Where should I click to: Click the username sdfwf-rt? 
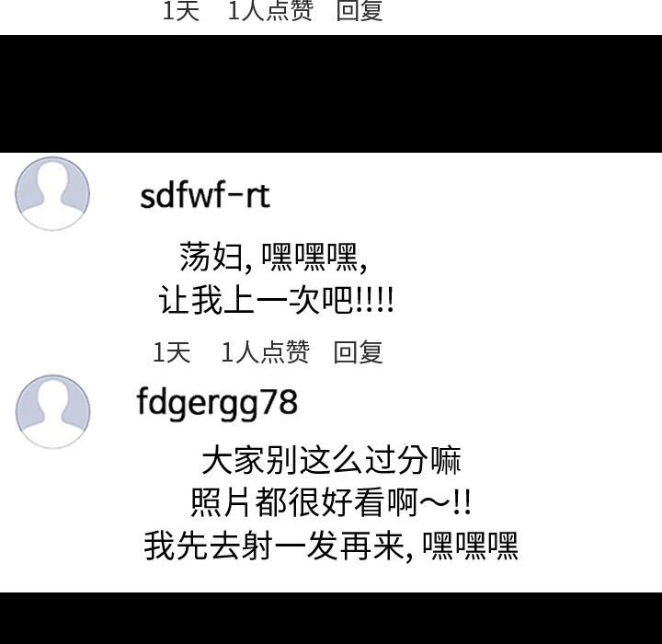click(205, 195)
